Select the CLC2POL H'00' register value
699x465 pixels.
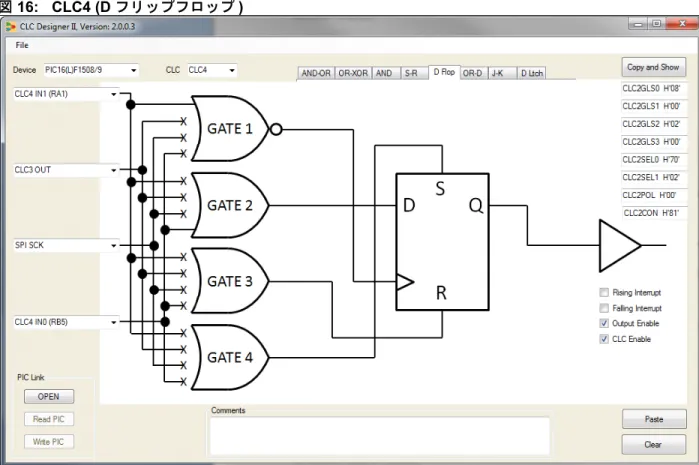pos(653,195)
